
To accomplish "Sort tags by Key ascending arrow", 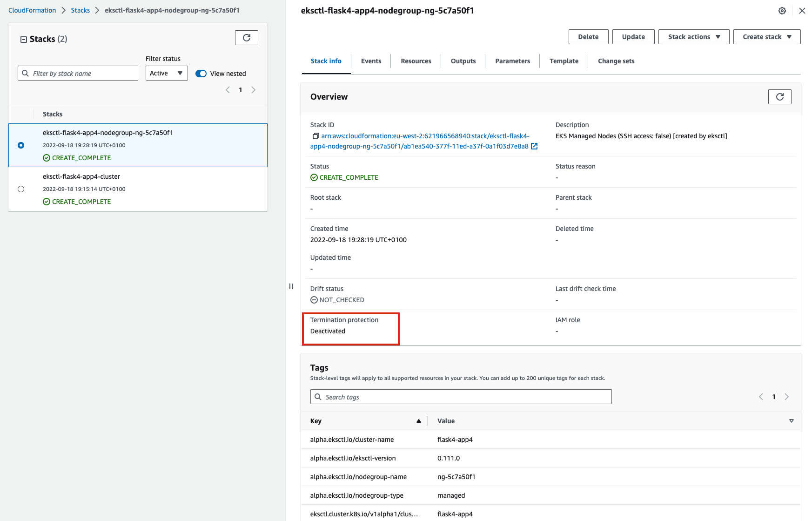I will (419, 421).
